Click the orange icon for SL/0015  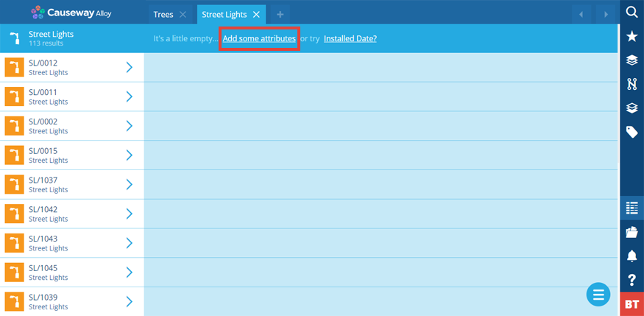[x=15, y=155]
